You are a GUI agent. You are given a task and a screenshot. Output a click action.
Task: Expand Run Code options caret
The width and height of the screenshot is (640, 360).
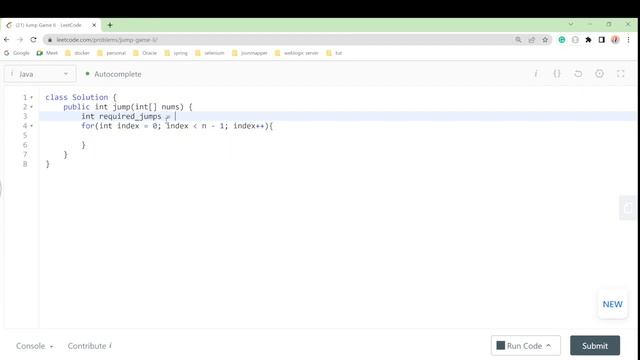coord(549,346)
